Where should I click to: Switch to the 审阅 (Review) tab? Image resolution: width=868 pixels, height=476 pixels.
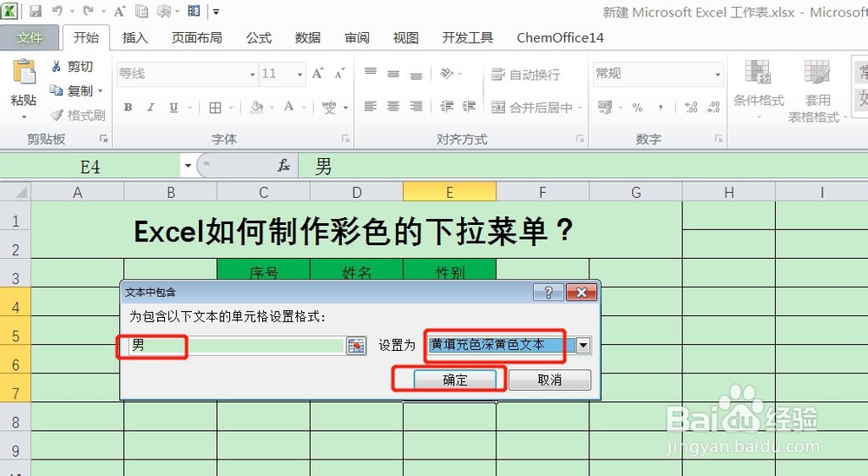click(357, 37)
